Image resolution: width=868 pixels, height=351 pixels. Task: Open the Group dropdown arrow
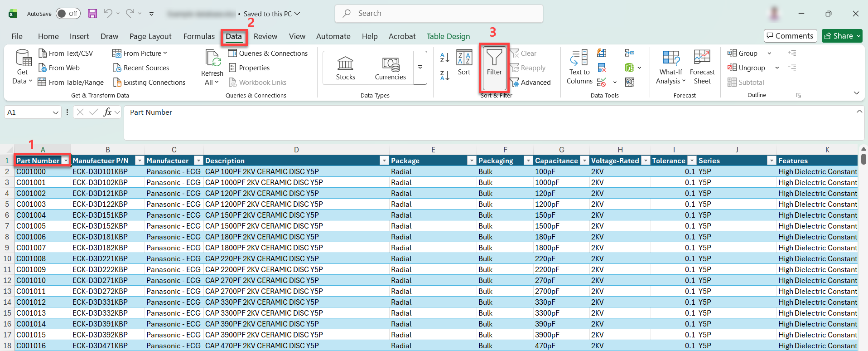[769, 53]
